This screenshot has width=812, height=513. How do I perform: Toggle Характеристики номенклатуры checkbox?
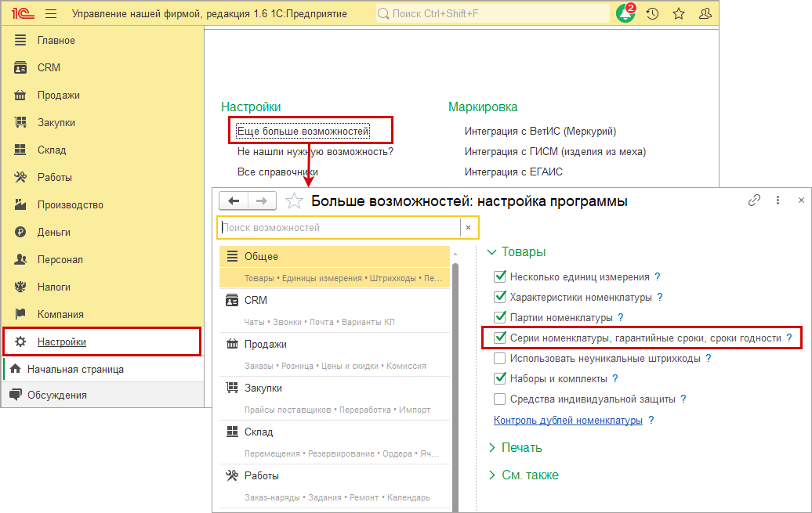tap(500, 297)
